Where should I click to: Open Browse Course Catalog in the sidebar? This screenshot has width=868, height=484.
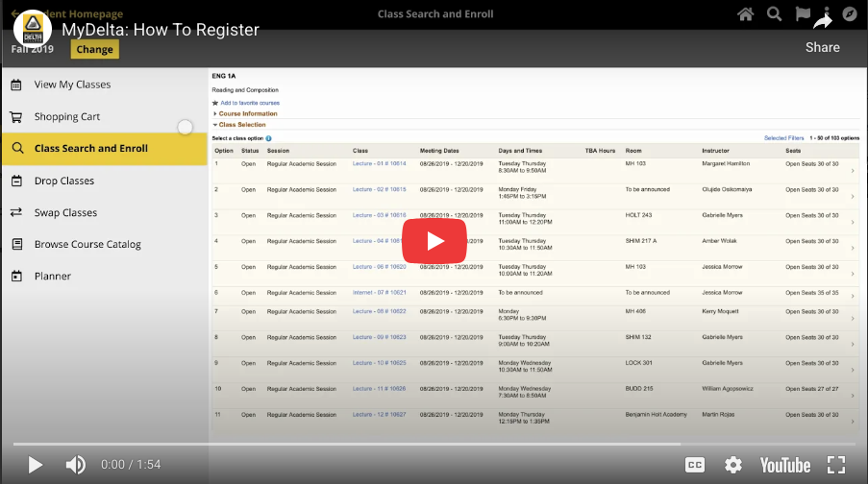tap(87, 244)
